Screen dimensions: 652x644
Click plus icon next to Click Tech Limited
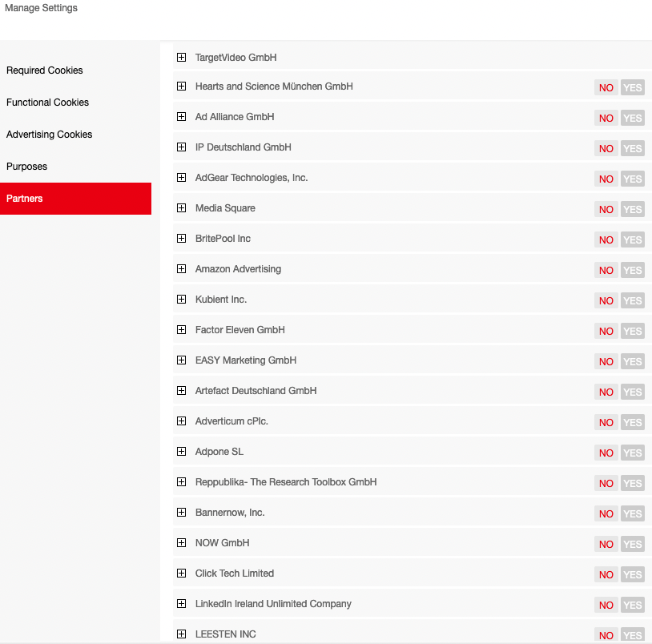pos(181,574)
